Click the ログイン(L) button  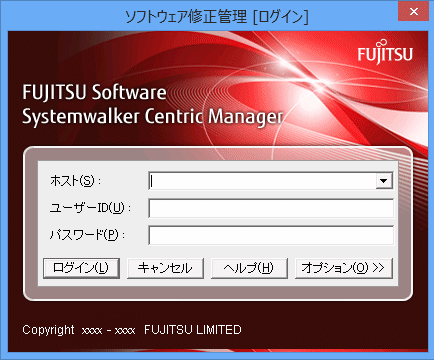click(x=81, y=268)
